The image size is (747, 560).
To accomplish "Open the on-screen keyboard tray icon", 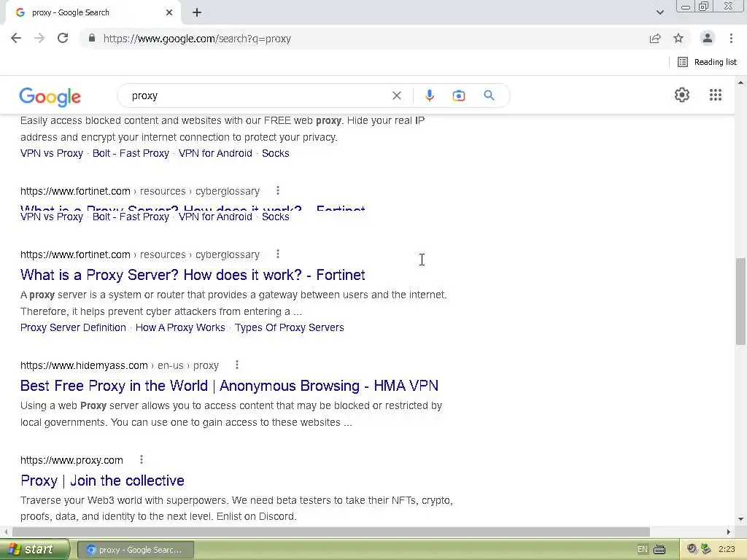I will [659, 550].
